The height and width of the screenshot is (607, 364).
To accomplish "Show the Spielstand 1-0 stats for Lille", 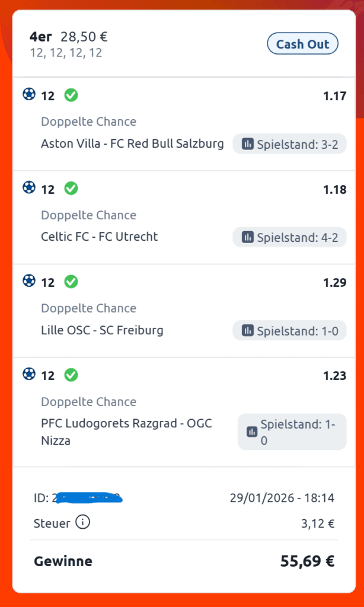I will 289,331.
